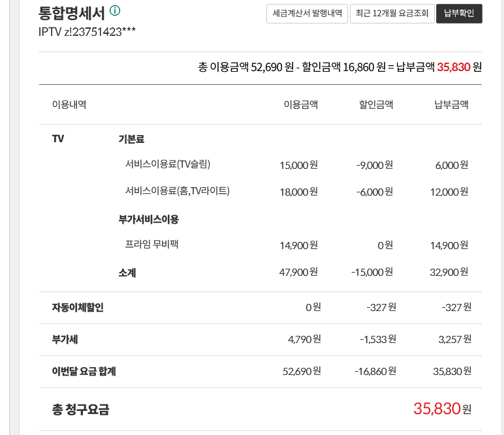Click red 35,830 in top summary line

(x=453, y=67)
